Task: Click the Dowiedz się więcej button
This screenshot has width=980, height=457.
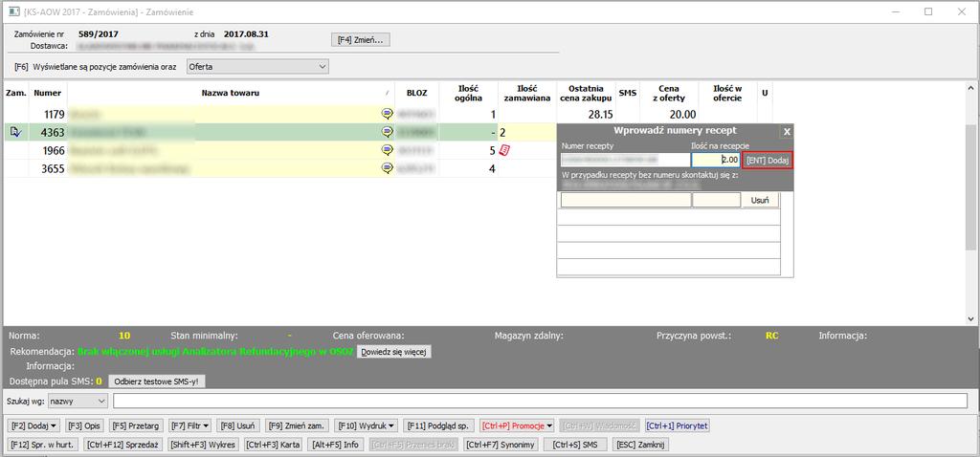Action: (393, 352)
